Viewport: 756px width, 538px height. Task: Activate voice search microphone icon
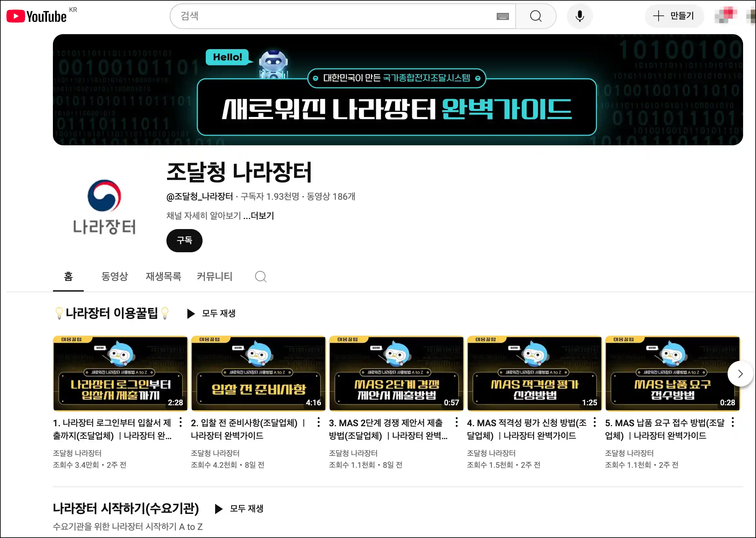coord(580,16)
